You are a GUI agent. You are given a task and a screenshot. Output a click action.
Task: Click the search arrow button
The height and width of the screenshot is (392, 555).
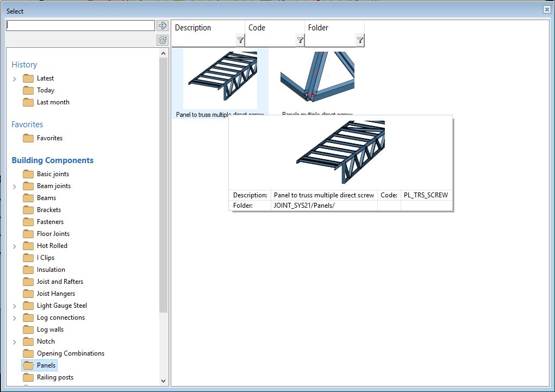[x=162, y=26]
